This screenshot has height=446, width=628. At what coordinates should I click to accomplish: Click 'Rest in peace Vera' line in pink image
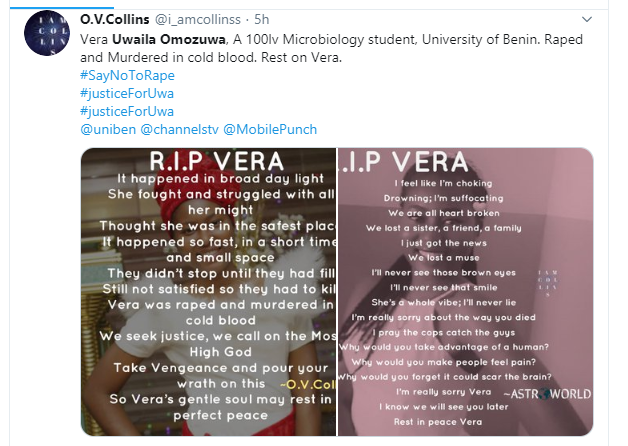[x=438, y=422]
